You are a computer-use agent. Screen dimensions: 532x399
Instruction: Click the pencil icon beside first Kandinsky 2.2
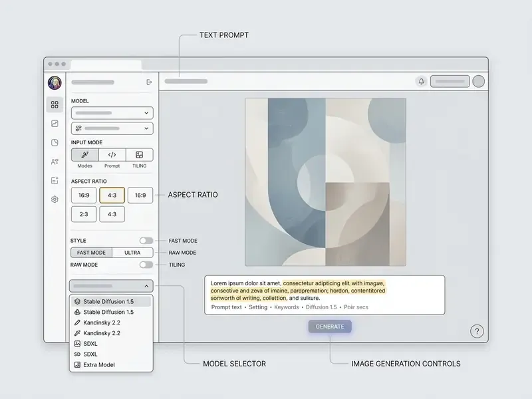tap(77, 323)
